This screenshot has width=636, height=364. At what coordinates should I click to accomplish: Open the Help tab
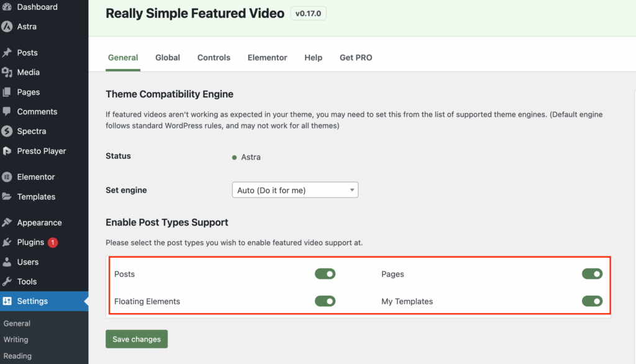[x=313, y=58]
